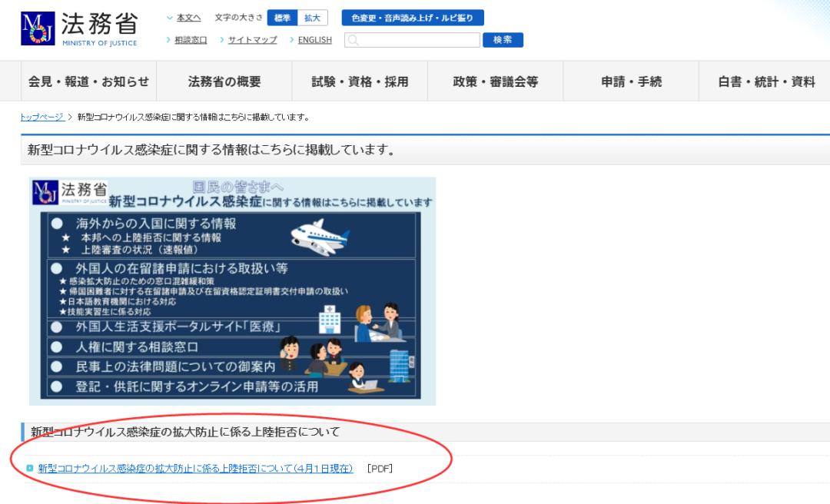Set text size to 拡大

pyautogui.click(x=312, y=18)
